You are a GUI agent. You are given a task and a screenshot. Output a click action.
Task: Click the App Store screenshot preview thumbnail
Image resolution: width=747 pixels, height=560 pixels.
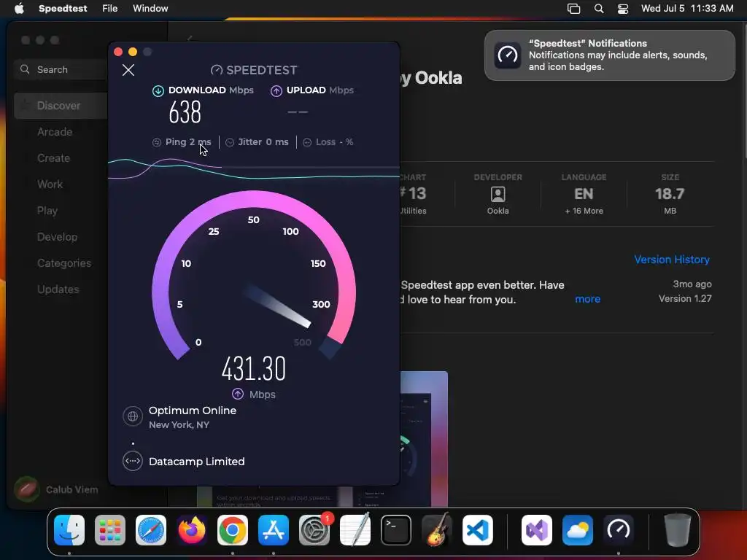pyautogui.click(x=424, y=438)
